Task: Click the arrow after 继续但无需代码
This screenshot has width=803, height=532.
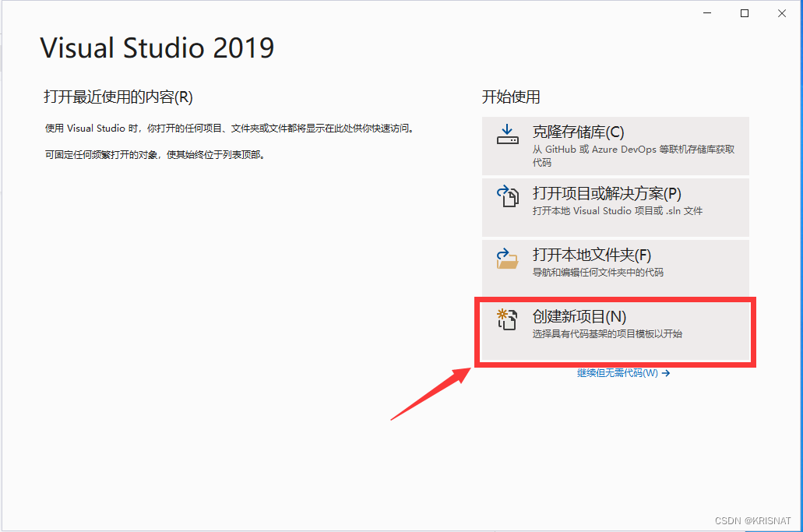Action: point(666,373)
